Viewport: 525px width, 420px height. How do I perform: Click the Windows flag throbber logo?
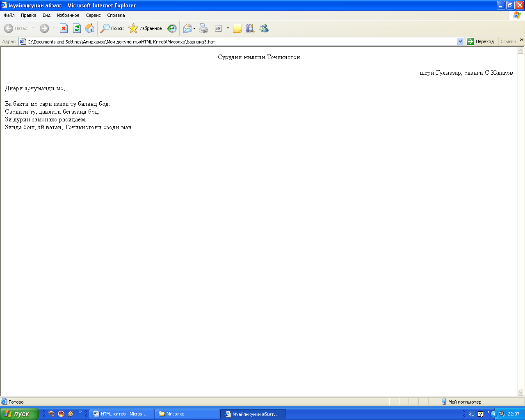[517, 15]
